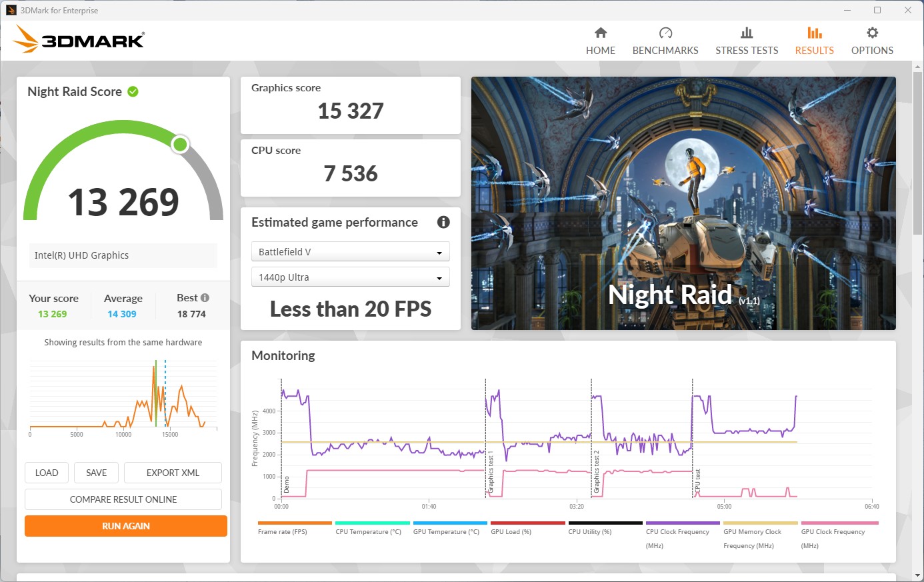
Task: Click the Your score value 13 269
Action: [53, 314]
